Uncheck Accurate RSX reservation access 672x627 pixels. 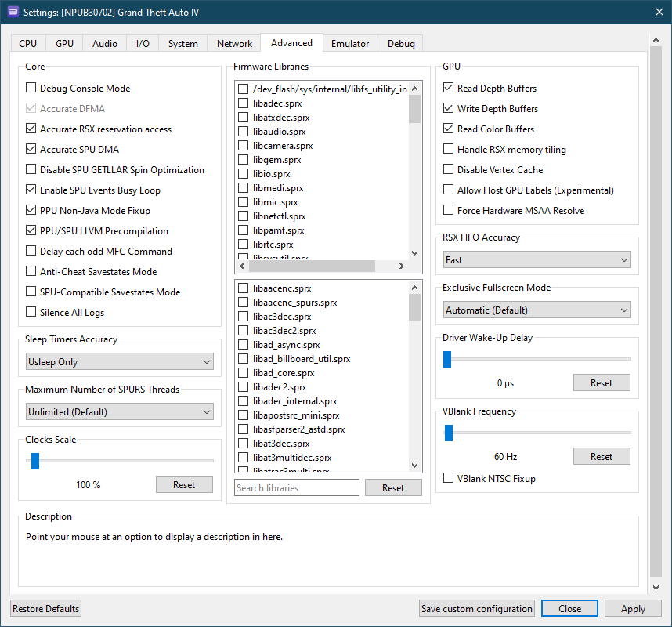[31, 129]
